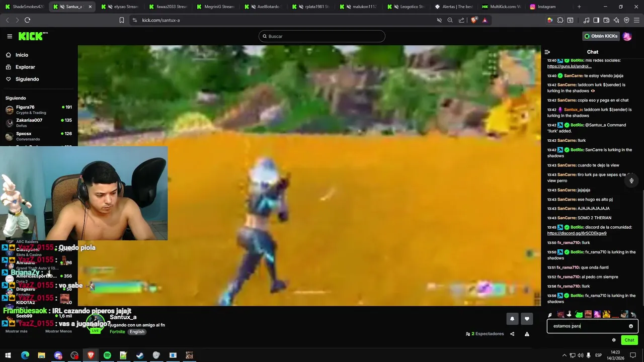Screen dimensions: 644x362
Task: Report the stream with warning icon
Action: [x=527, y=334]
